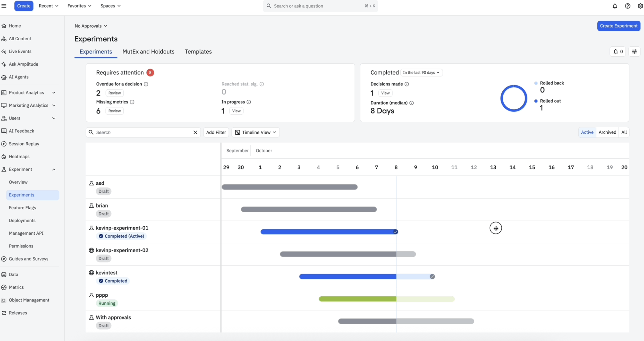Open the Templates tab

(x=198, y=51)
